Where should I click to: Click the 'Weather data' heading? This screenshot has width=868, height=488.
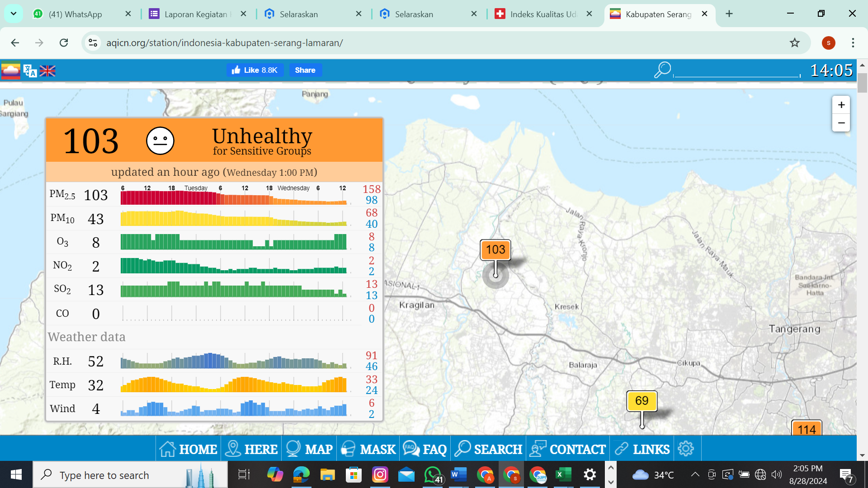coord(86,337)
